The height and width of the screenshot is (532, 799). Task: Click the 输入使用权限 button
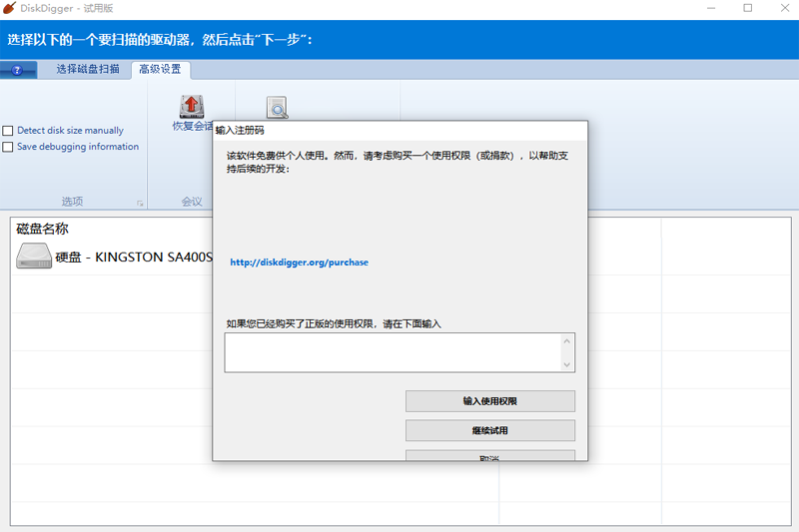tap(490, 401)
